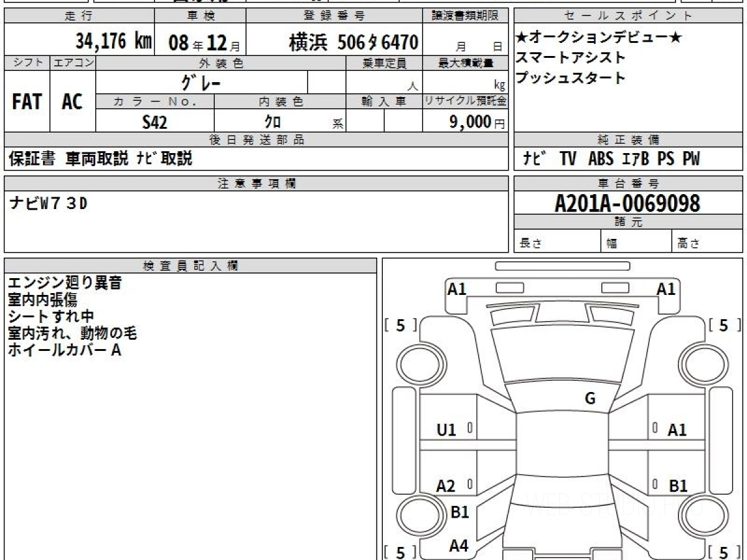The height and width of the screenshot is (560, 747).
Task: Select the ABS equipment label
Action: tap(601, 159)
